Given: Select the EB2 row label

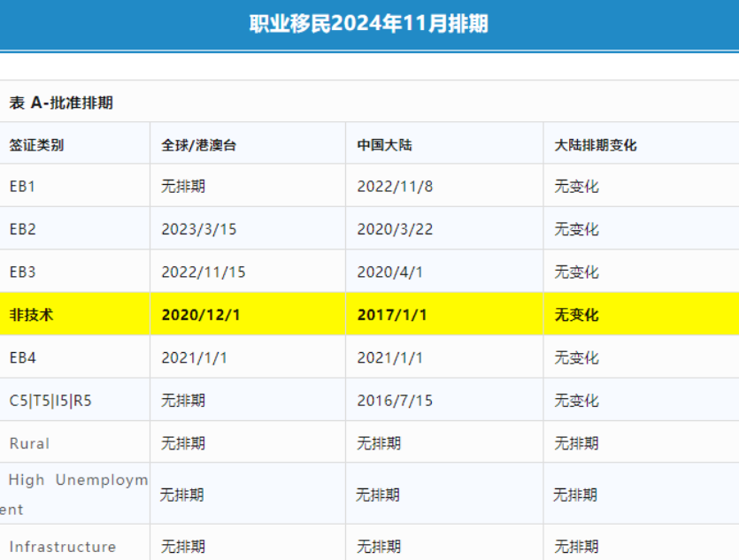Looking at the screenshot, I should pos(23,229).
